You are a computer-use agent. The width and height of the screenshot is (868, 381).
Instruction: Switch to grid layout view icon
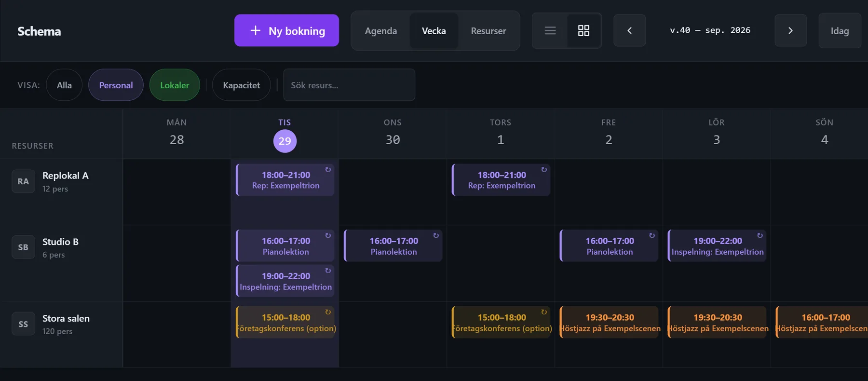[583, 31]
